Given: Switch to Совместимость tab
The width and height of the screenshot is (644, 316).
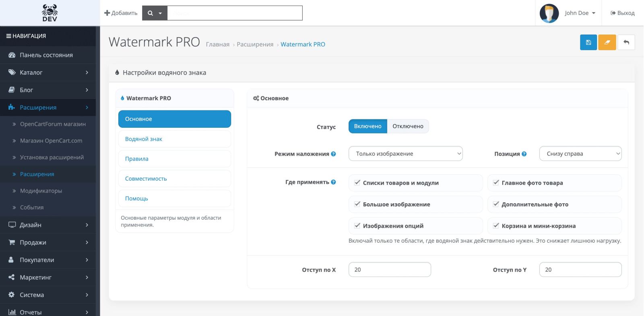Looking at the screenshot, I should point(175,179).
